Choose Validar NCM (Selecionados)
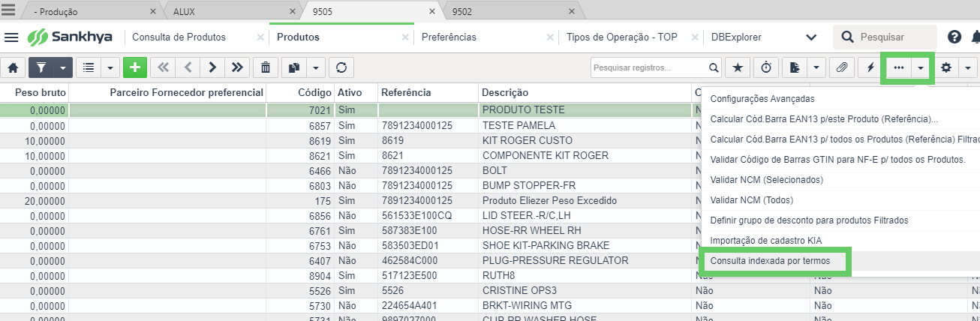The image size is (980, 321). pos(766,180)
